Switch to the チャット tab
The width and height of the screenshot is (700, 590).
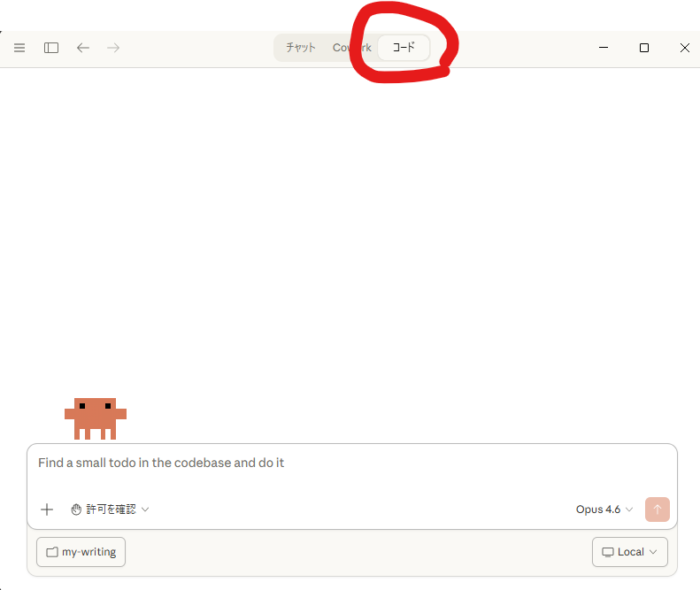click(300, 48)
